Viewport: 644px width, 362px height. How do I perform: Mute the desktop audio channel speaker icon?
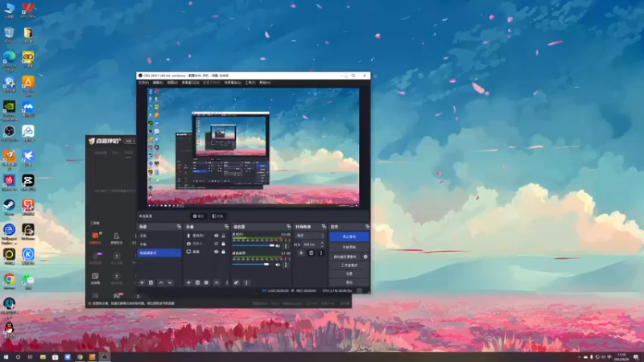click(278, 265)
